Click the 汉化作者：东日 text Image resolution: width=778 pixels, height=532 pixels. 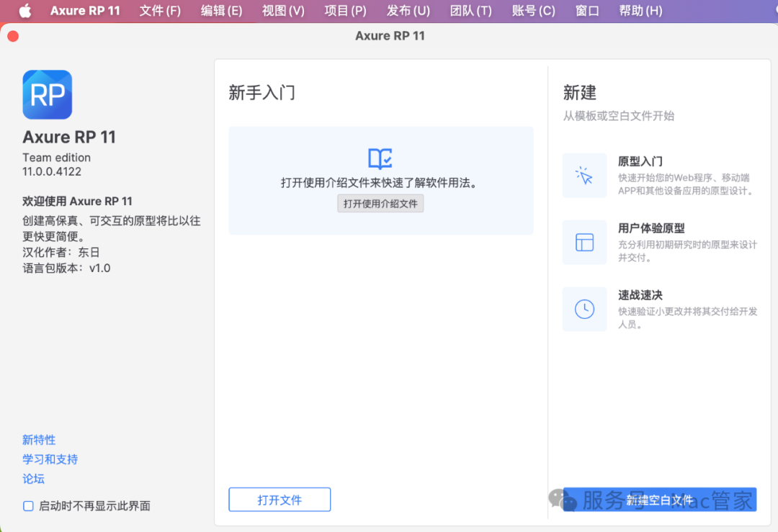[x=61, y=253]
